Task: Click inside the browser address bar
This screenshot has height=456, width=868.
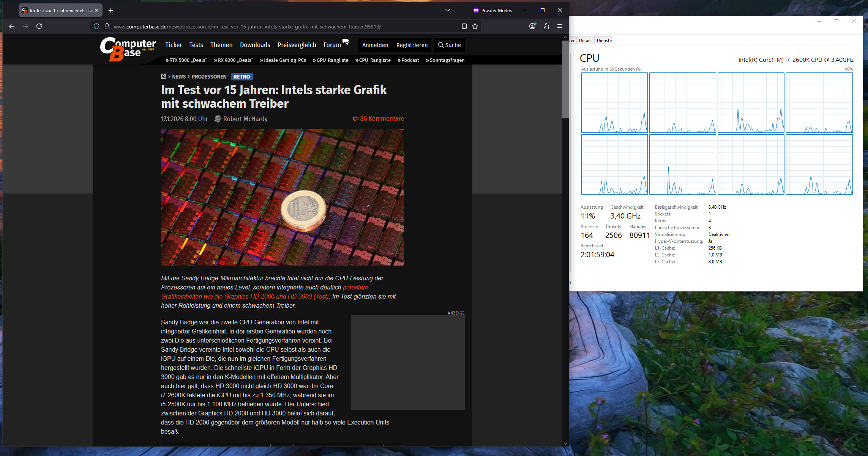Action: [266, 26]
